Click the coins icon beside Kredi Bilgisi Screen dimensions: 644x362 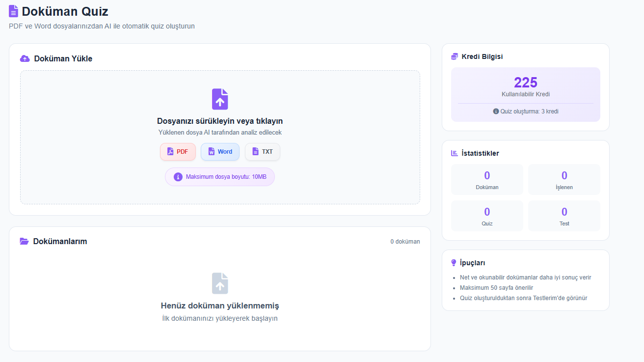(455, 56)
